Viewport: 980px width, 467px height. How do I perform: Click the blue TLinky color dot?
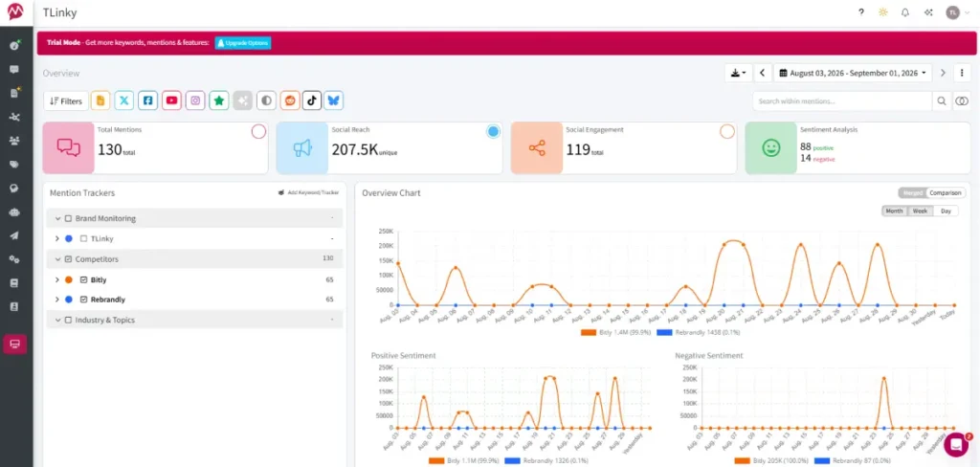pyautogui.click(x=69, y=239)
